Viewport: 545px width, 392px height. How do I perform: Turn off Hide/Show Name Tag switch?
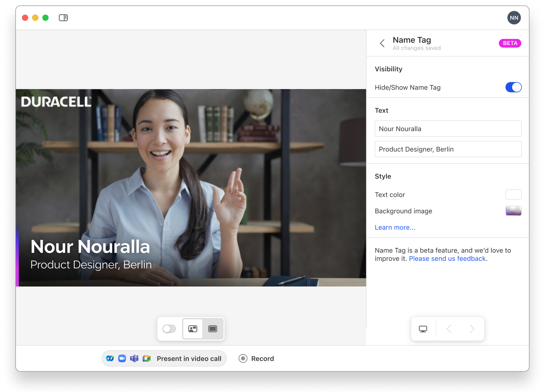(513, 87)
